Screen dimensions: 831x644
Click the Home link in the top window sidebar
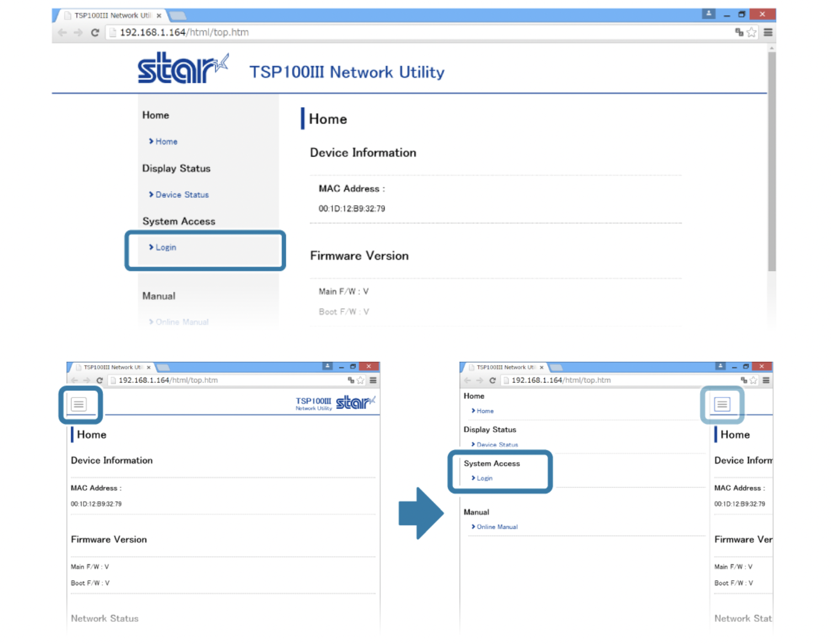coord(166,142)
